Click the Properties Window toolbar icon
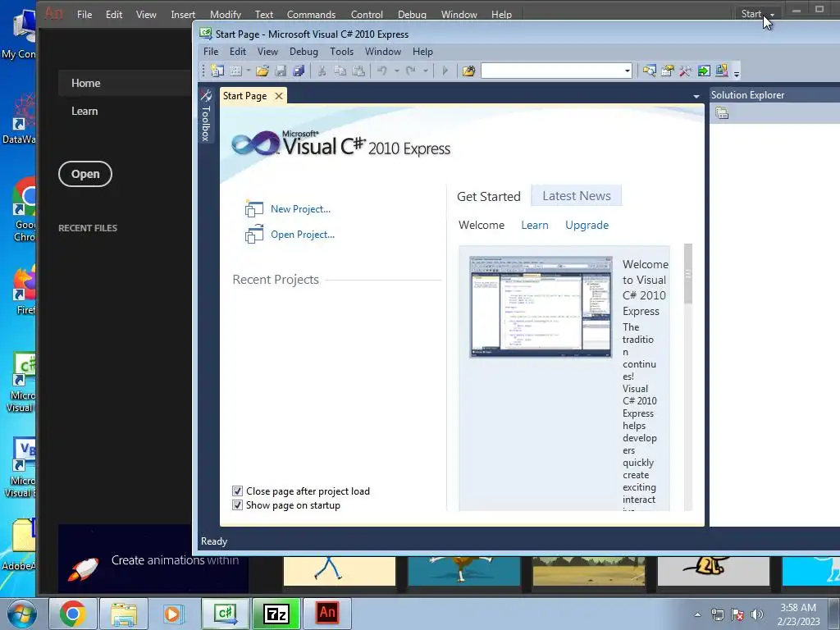 point(668,71)
